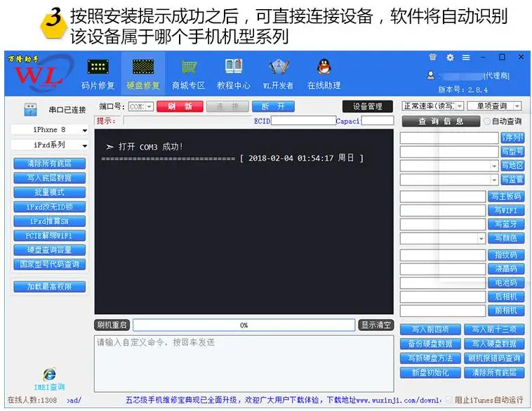Click the 指纹码 fingerprint code button
The height and width of the screenshot is (411, 532).
pyautogui.click(x=506, y=255)
